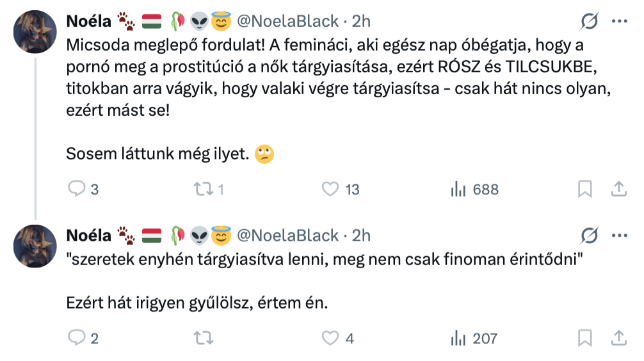Screen dimensions: 644x361
Task: Open Grok icon on second tweet
Action: coord(588,236)
